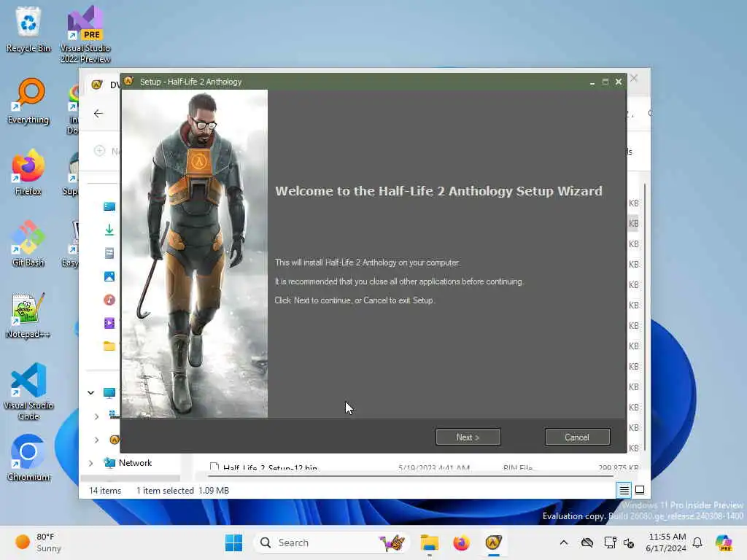Image resolution: width=747 pixels, height=560 pixels.
Task: Minimize the Setup wizard window
Action: point(592,82)
